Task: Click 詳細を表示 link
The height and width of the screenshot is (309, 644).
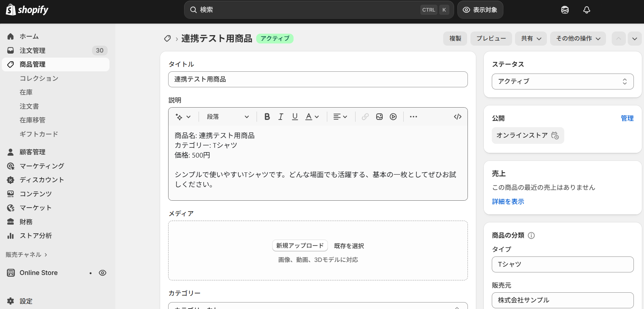Action: 508,202
